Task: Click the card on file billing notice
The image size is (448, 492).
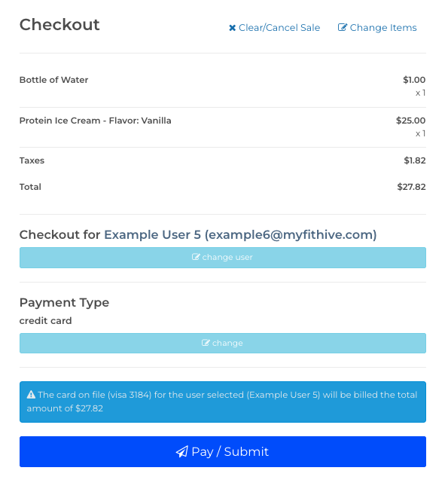Action: pos(223,402)
